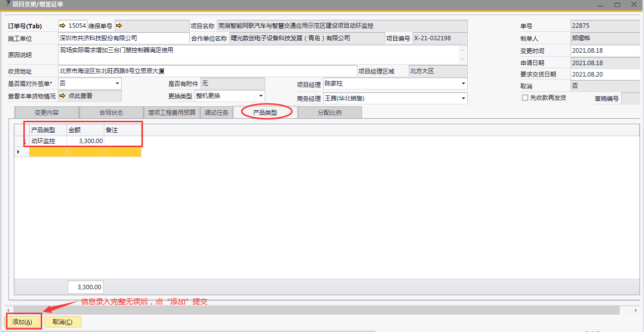This screenshot has width=644, height=332.
Task: Expand the 商务经理 dropdown
Action: coord(463,98)
